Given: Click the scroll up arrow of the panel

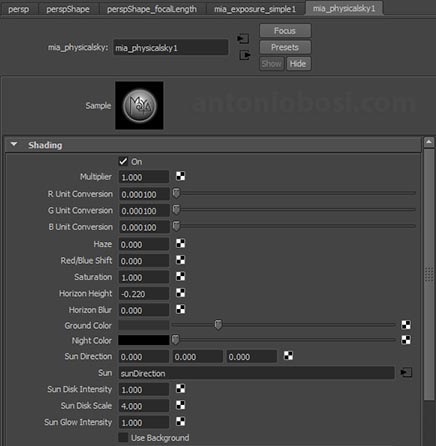Looking at the screenshot, I should tap(429, 142).
